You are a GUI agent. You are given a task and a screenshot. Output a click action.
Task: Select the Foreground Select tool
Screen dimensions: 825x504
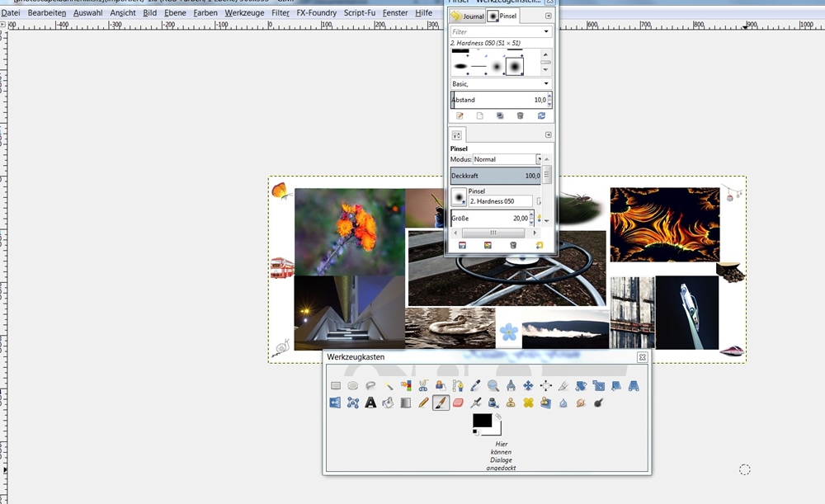click(441, 385)
